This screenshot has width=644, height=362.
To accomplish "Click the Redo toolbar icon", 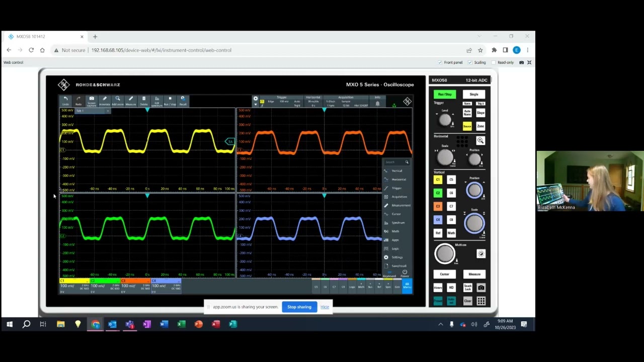I will coord(78,101).
